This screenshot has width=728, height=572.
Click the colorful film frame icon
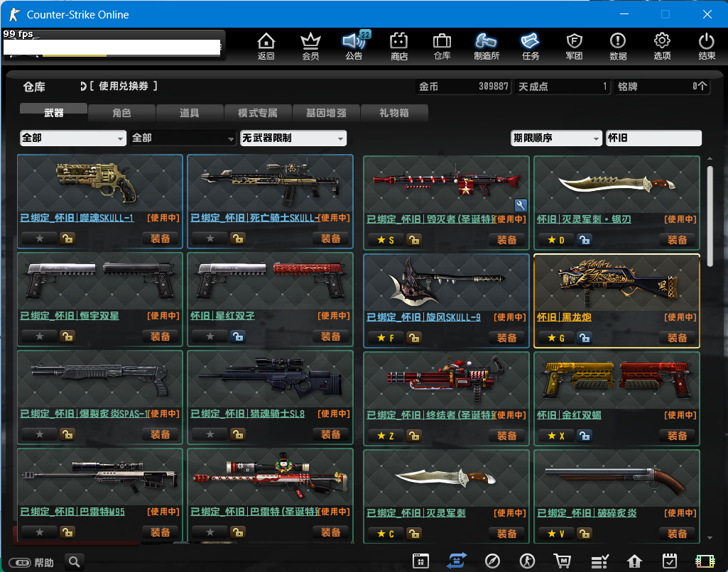pos(705,561)
